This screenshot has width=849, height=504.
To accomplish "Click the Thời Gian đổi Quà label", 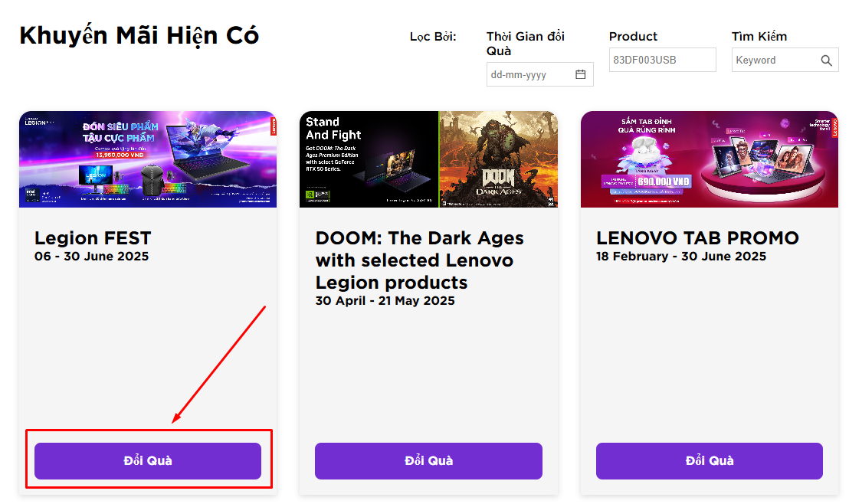I will click(x=525, y=44).
